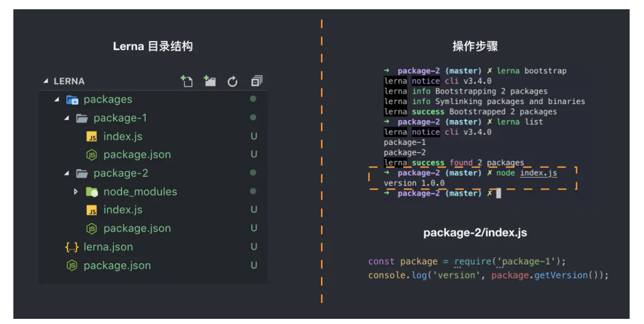Collapse the package-2 folder arrow
644x324 pixels.
(66, 174)
